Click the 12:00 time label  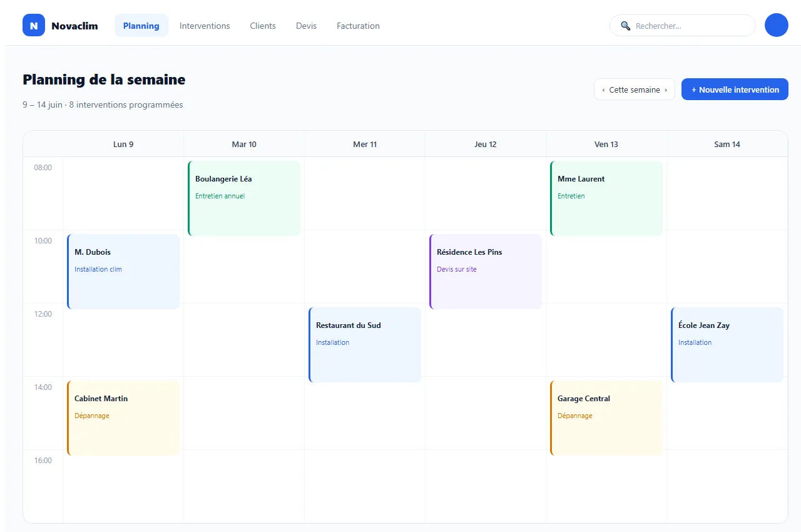43,314
